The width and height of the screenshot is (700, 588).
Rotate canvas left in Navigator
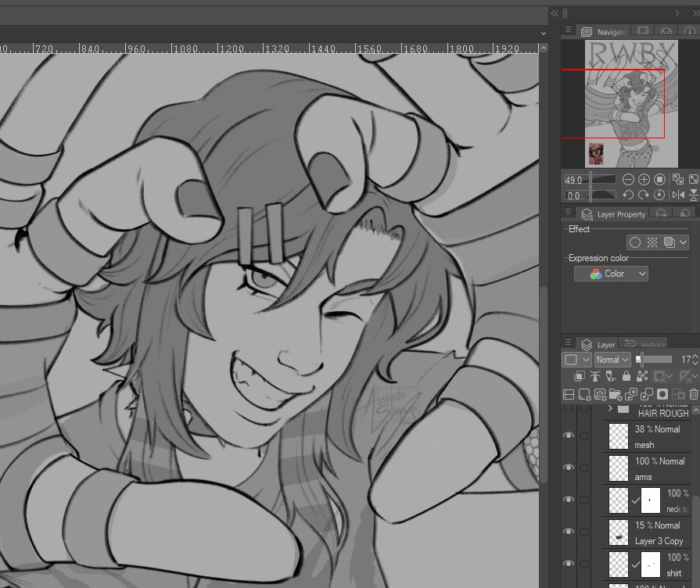click(628, 195)
